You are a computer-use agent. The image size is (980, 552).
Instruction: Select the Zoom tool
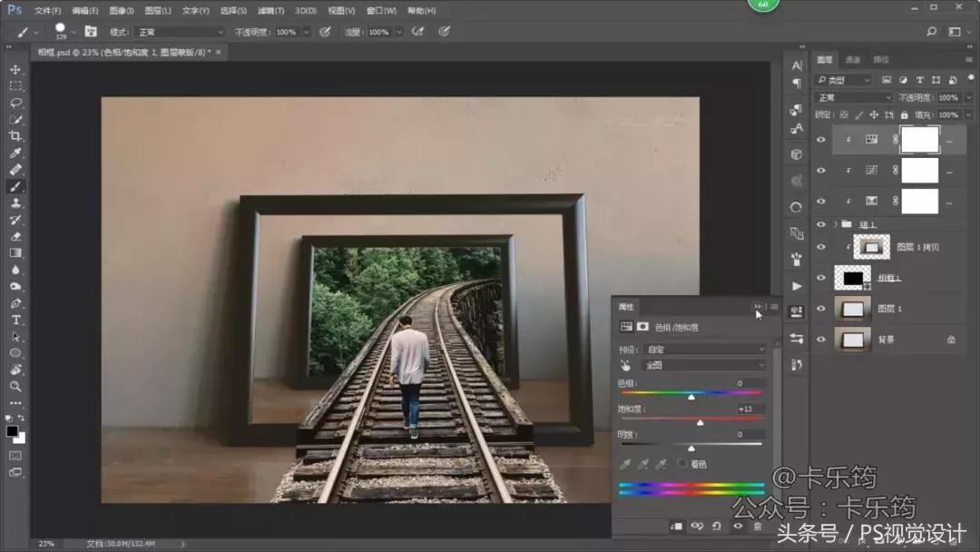pyautogui.click(x=15, y=386)
